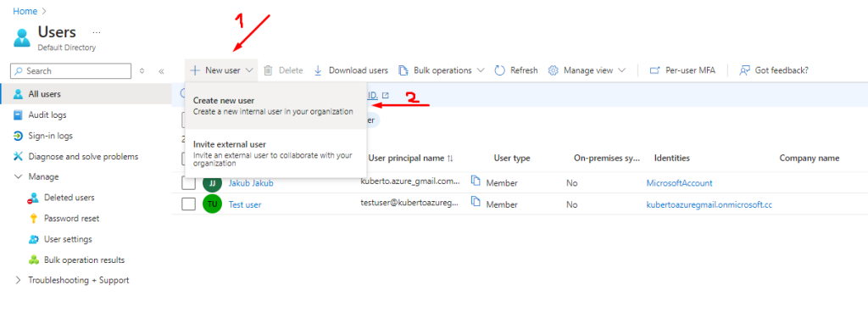868x324 pixels.
Task: Tick the checkbox for Jakub Jakub
Action: [189, 183]
